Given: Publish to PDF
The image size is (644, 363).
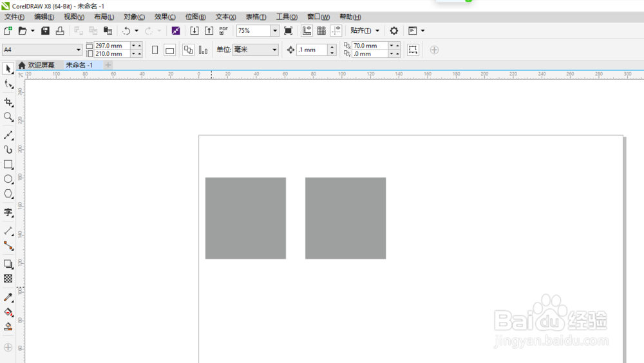Looking at the screenshot, I should [223, 31].
